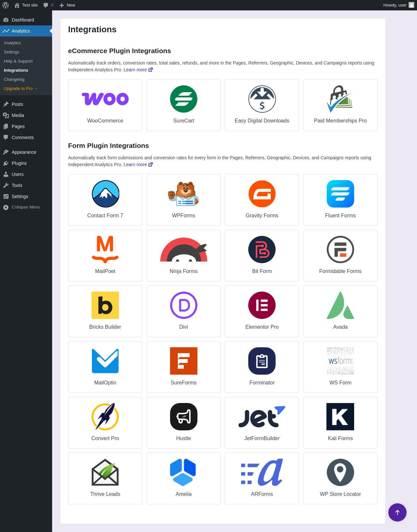The image size is (417, 532).
Task: Open the MailOptin envelope icon
Action: point(105,361)
